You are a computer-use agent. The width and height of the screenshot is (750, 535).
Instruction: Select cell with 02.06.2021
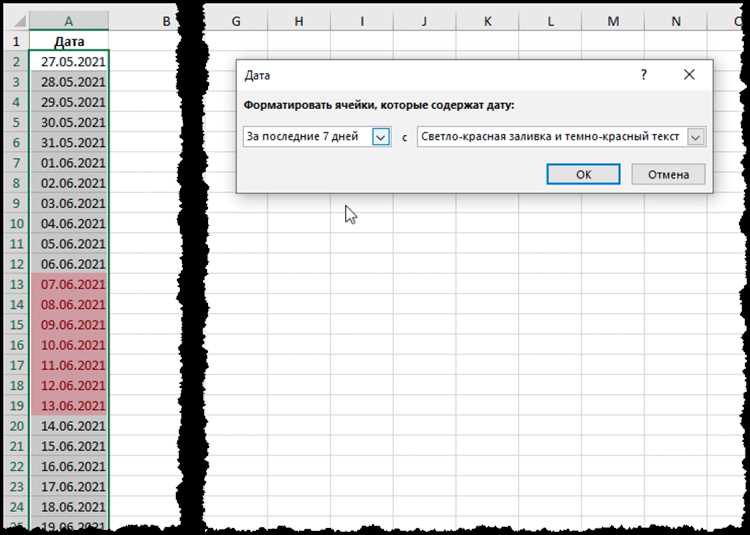pos(69,183)
